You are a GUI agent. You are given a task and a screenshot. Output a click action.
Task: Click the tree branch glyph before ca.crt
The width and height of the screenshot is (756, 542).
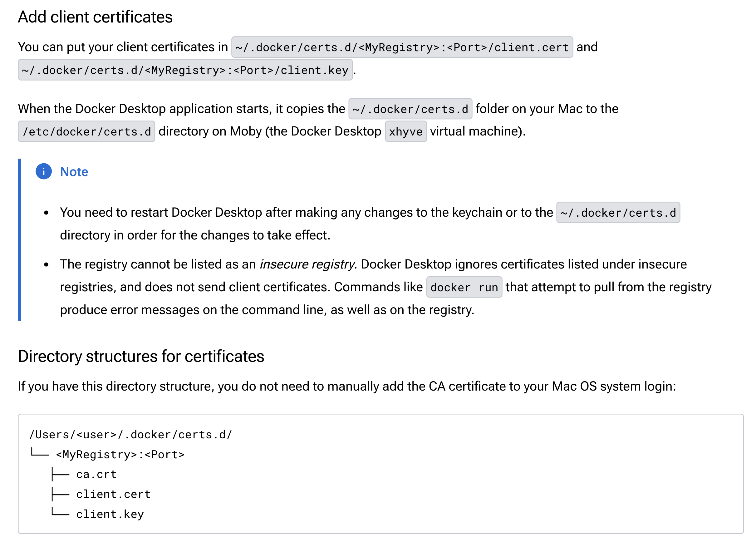point(60,474)
